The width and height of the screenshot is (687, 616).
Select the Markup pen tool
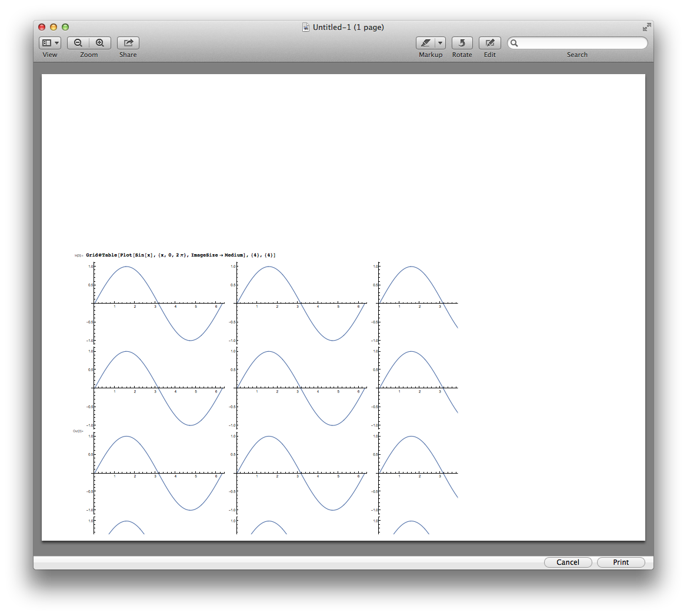coord(425,43)
